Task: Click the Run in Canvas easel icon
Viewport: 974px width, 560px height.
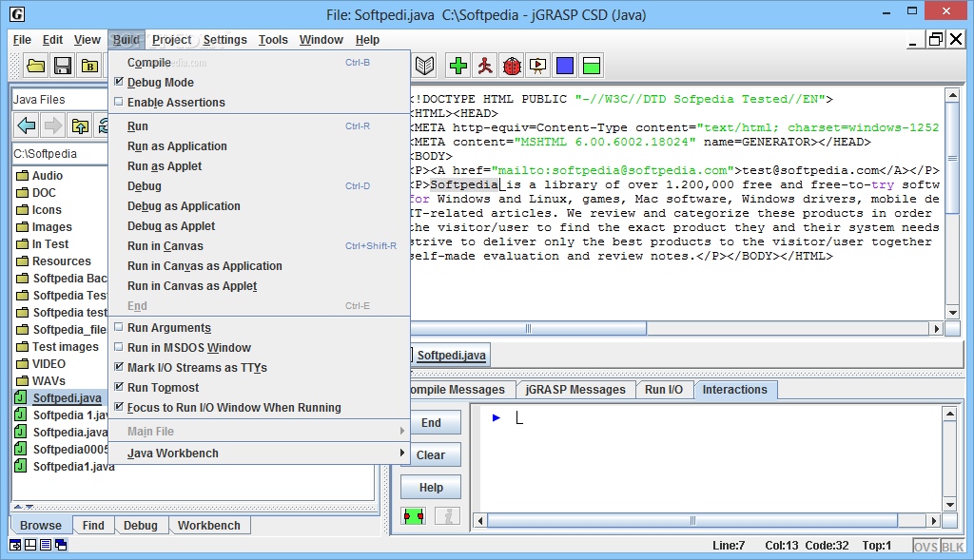Action: click(x=538, y=66)
